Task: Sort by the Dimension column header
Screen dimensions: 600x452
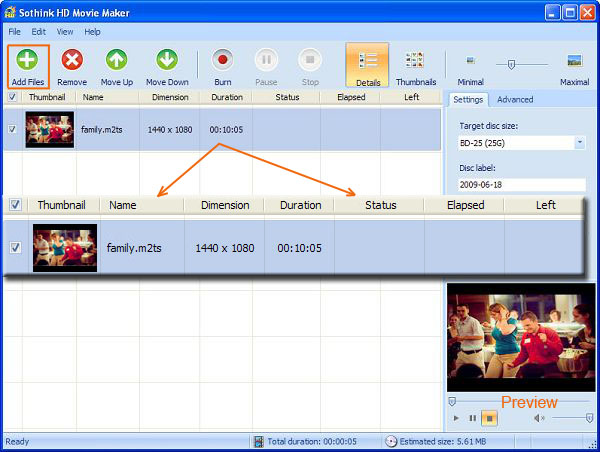Action: 170,97
